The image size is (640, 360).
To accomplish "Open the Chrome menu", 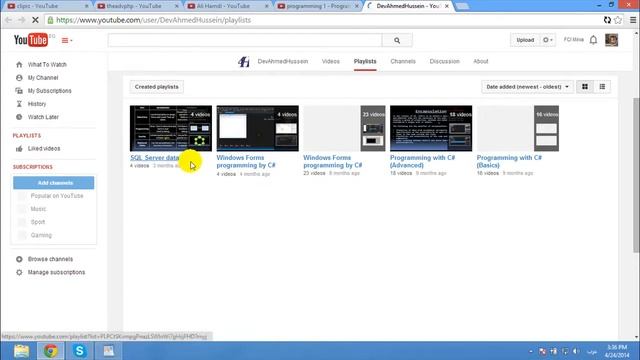I will [x=633, y=20].
